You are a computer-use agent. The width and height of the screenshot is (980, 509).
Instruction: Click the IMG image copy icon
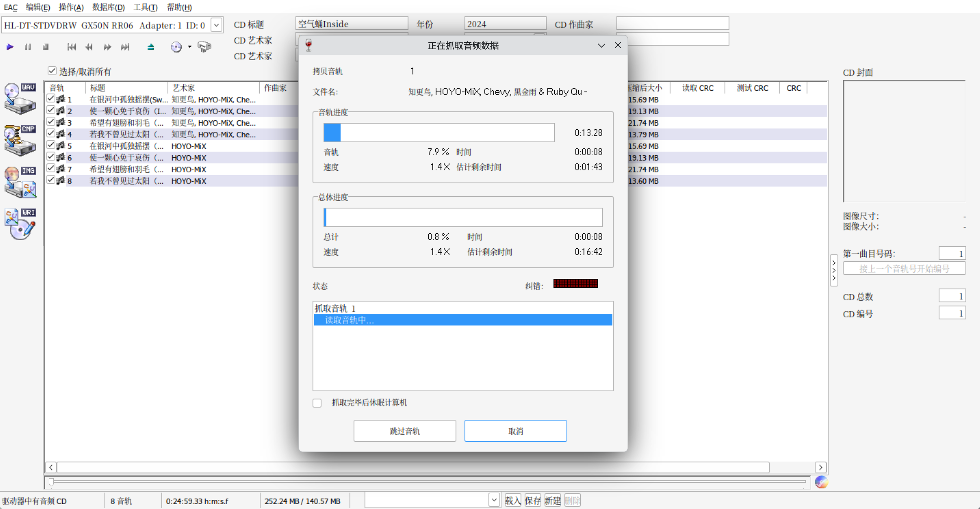pos(21,182)
